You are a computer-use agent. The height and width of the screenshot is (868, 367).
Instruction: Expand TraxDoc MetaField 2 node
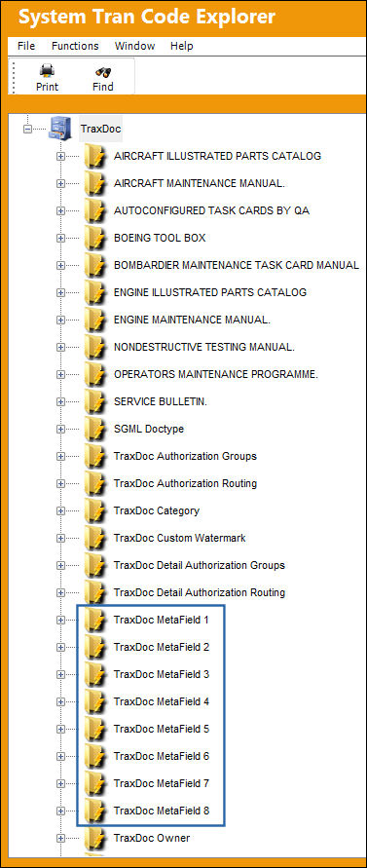(x=60, y=648)
